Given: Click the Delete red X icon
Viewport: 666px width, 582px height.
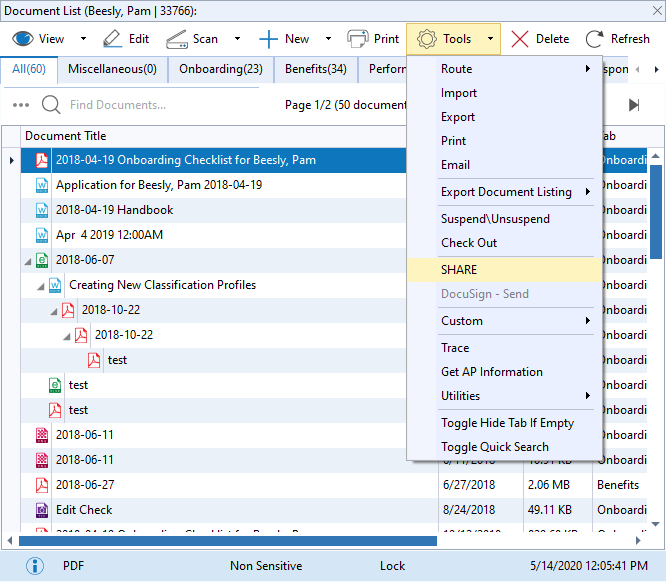Looking at the screenshot, I should [x=519, y=39].
